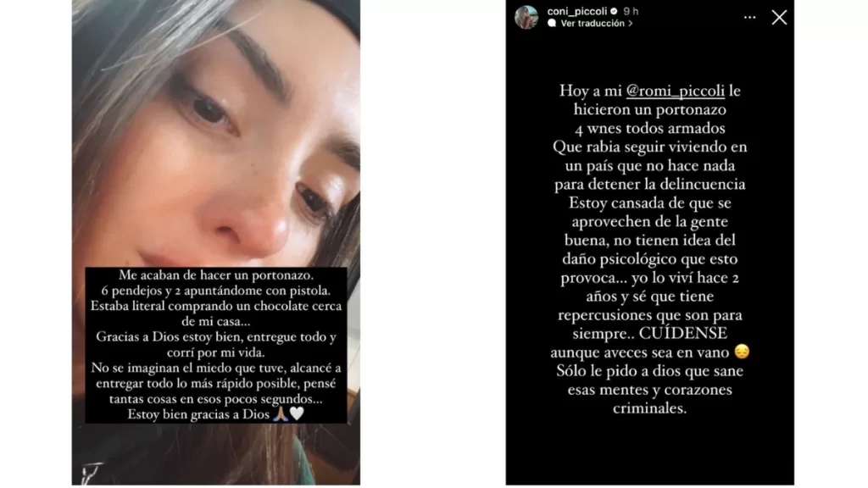Screen dimensions: 868x488
Task: Expand the chevron beside Ver traducción
Action: pyautogui.click(x=631, y=23)
